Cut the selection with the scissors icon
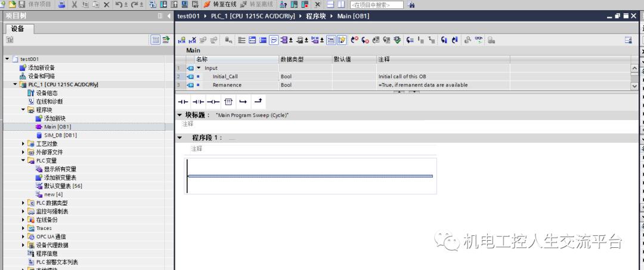This screenshot has height=270, width=644. click(75, 5)
